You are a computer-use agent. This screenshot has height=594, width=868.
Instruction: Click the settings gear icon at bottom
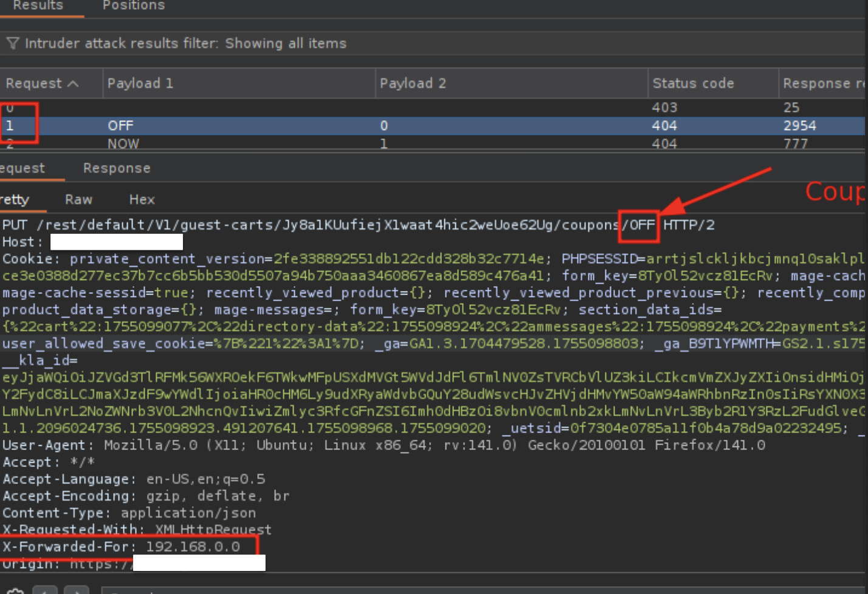tap(15, 591)
